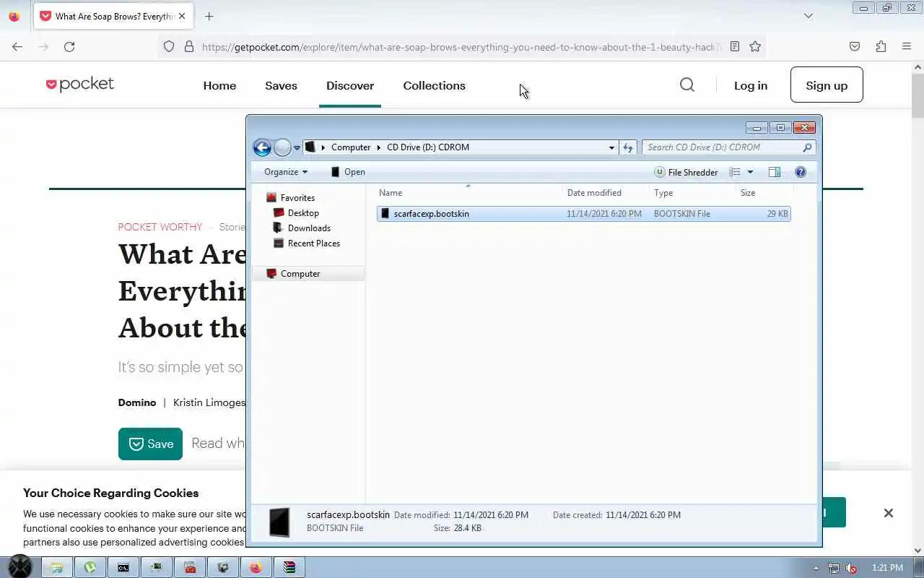Image resolution: width=924 pixels, height=578 pixels.
Task: Click the volume muted tray icon
Action: tap(851, 568)
